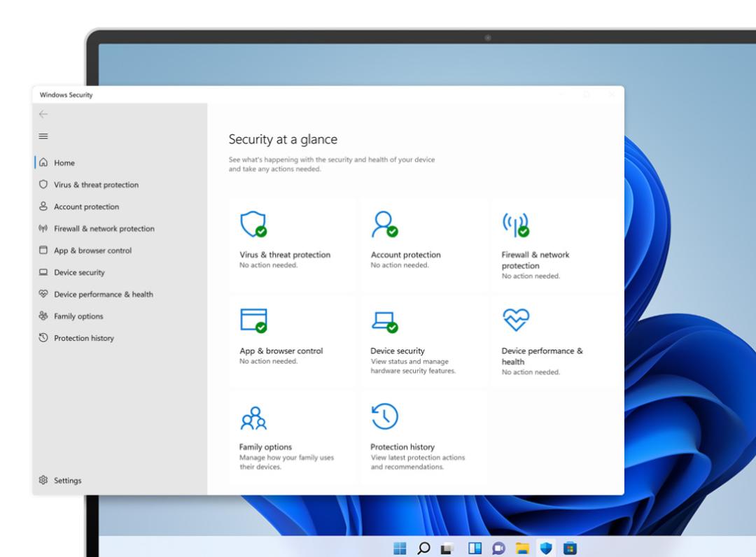Click the Windows Start button on taskbar
This screenshot has height=557, width=756.
pos(400,548)
